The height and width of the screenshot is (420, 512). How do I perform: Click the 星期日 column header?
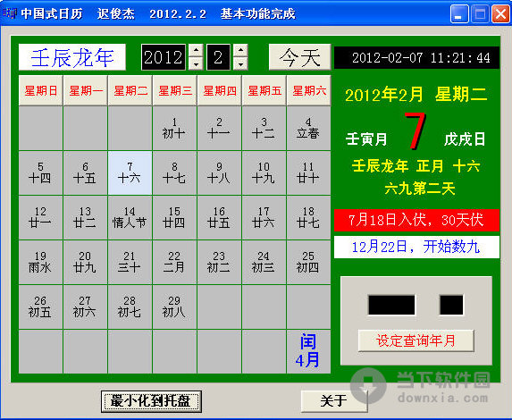(x=40, y=90)
